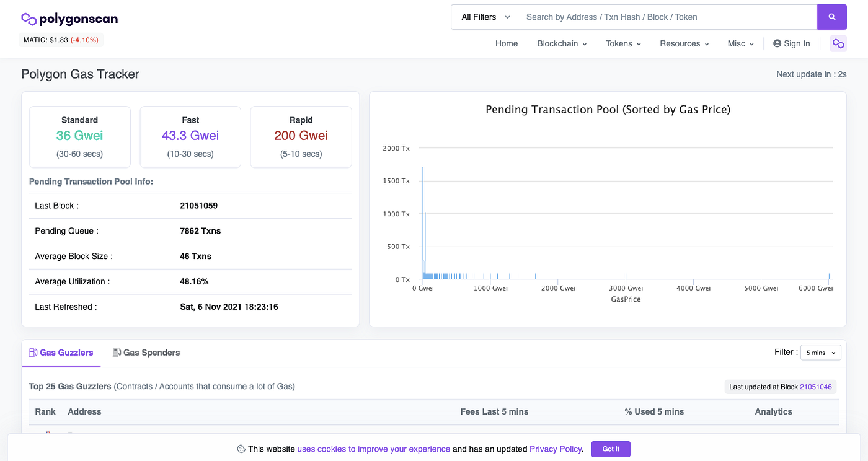Click the Address column header
The image size is (868, 461).
pos(84,411)
